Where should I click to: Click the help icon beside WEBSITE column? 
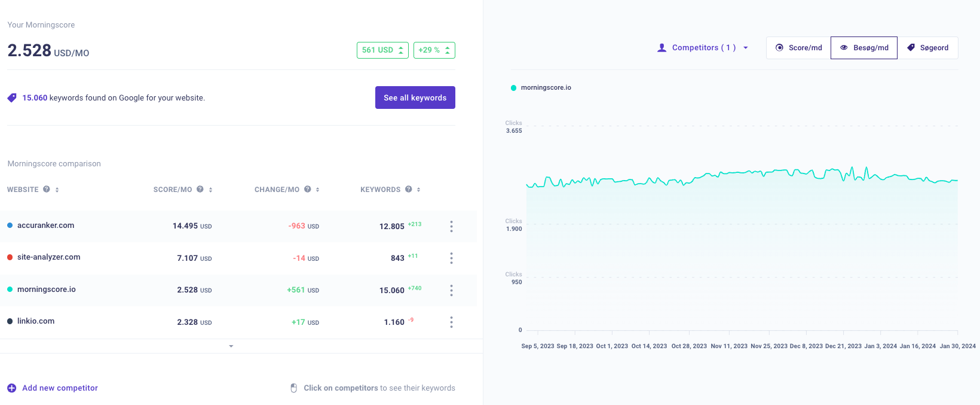46,189
